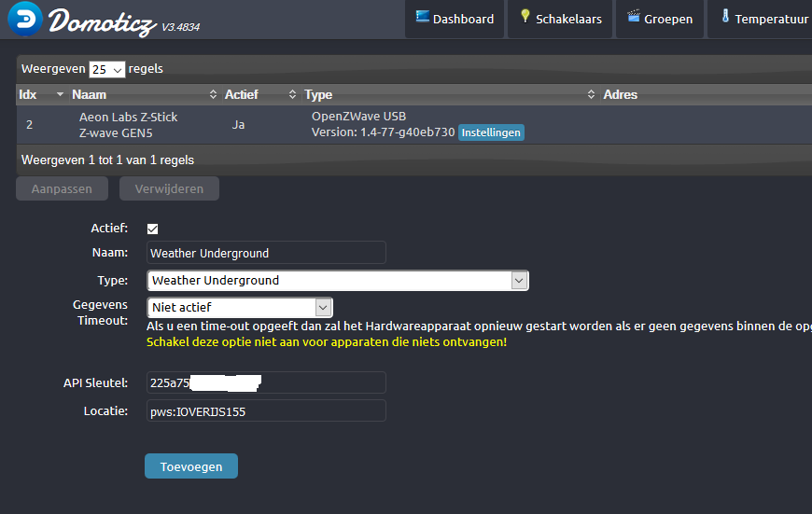Open the Temperatuur tab
The width and height of the screenshot is (812, 514).
click(760, 20)
